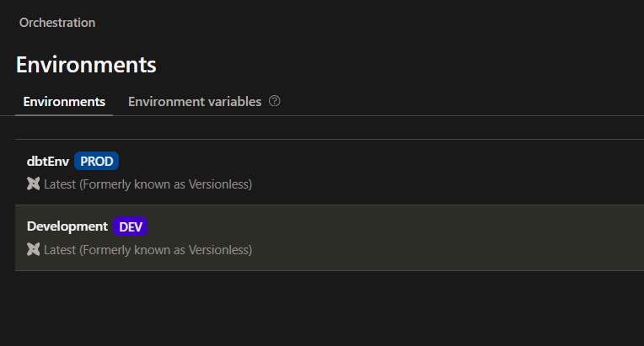Click the dbt logo icon under dbtEnv

(x=34, y=184)
